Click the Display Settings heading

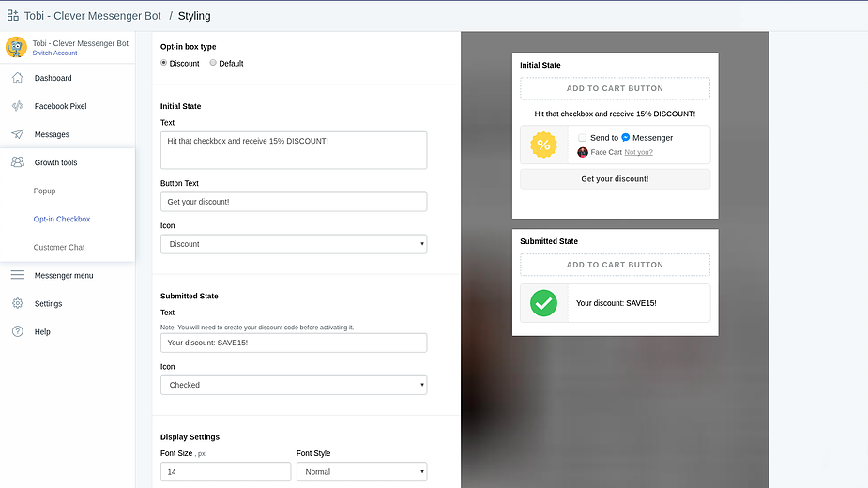pyautogui.click(x=190, y=437)
